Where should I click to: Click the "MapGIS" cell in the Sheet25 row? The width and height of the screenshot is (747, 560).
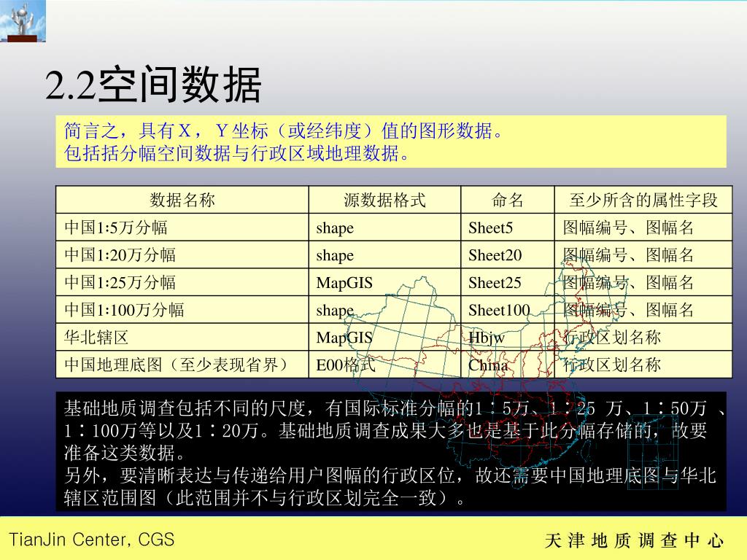click(x=384, y=282)
